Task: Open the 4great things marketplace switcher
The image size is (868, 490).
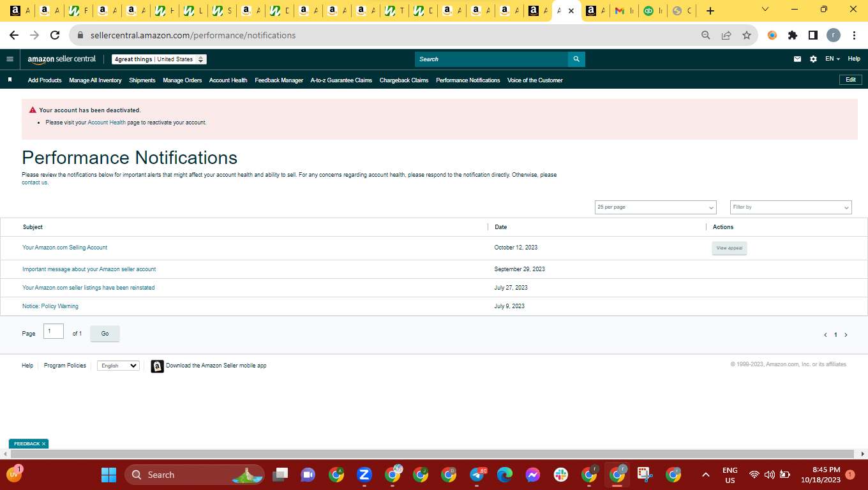Action: point(159,59)
